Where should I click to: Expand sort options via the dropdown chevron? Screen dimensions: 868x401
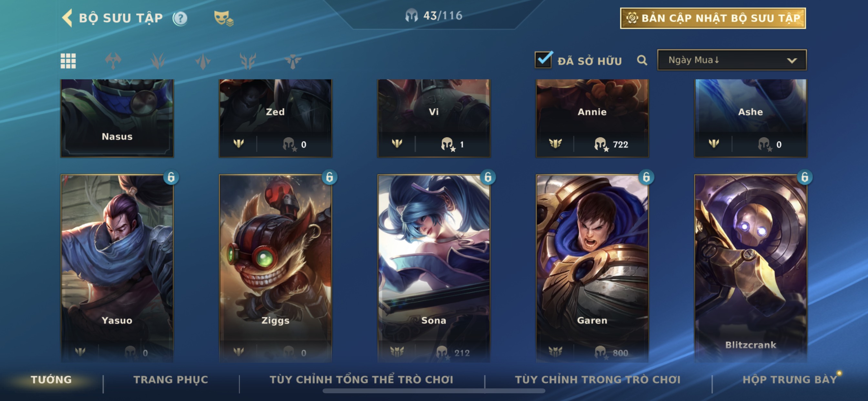point(792,61)
